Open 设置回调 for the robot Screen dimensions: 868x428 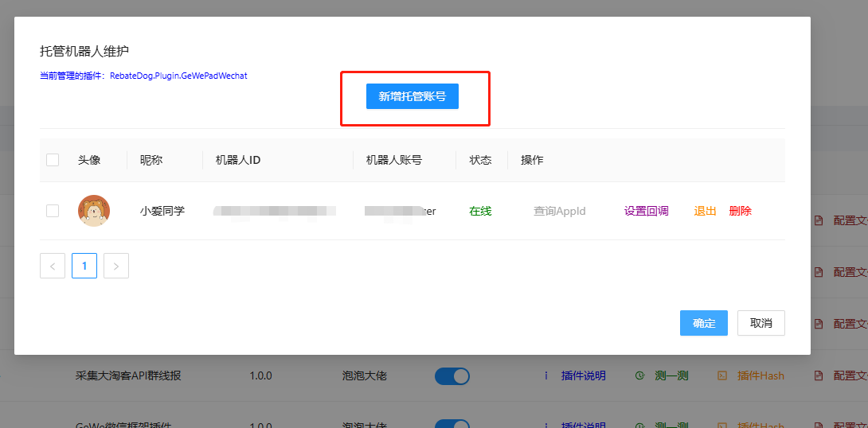[x=646, y=211]
